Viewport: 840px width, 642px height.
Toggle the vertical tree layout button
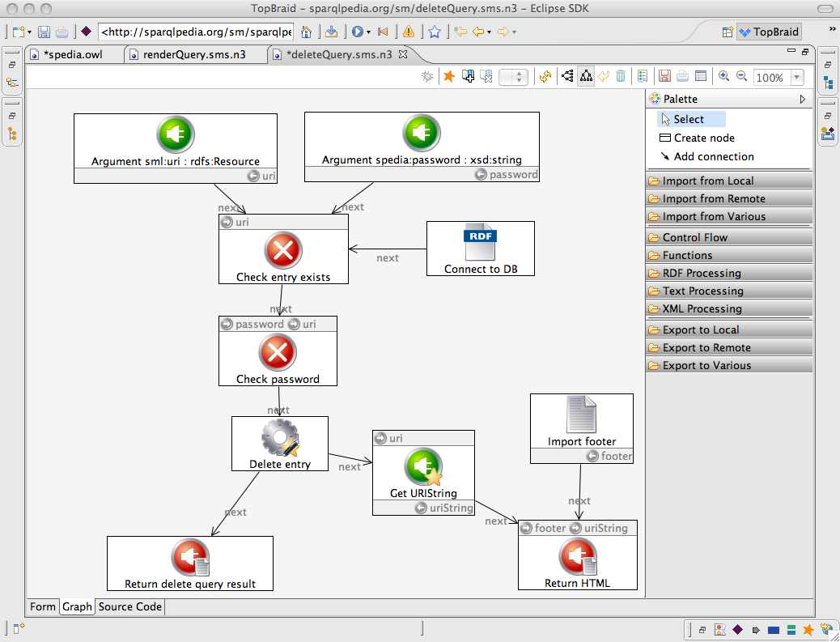[586, 77]
